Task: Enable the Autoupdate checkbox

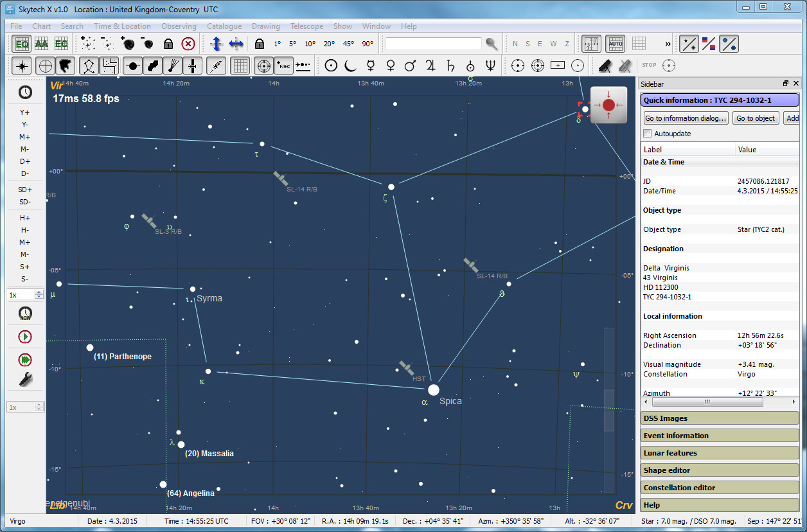Action: pos(648,134)
